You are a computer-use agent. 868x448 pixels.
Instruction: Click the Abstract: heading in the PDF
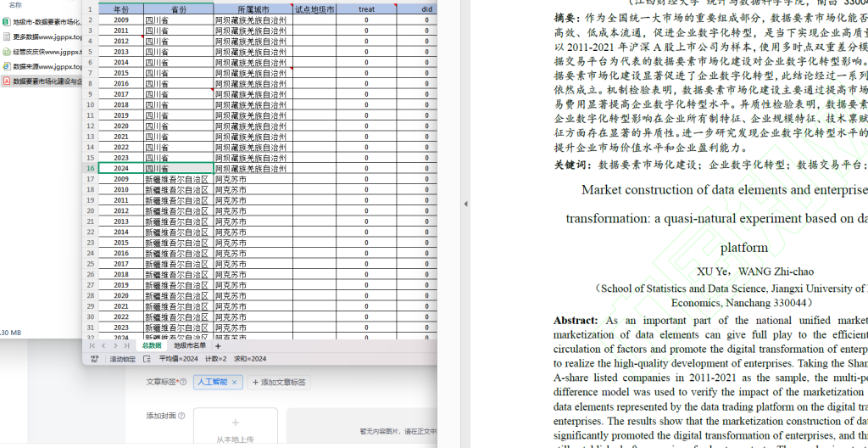pos(576,321)
